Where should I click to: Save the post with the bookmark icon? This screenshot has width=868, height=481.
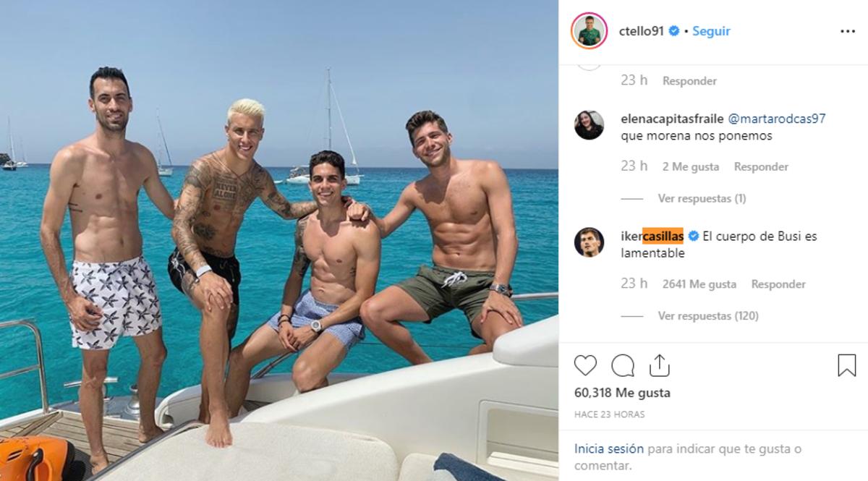tap(846, 365)
